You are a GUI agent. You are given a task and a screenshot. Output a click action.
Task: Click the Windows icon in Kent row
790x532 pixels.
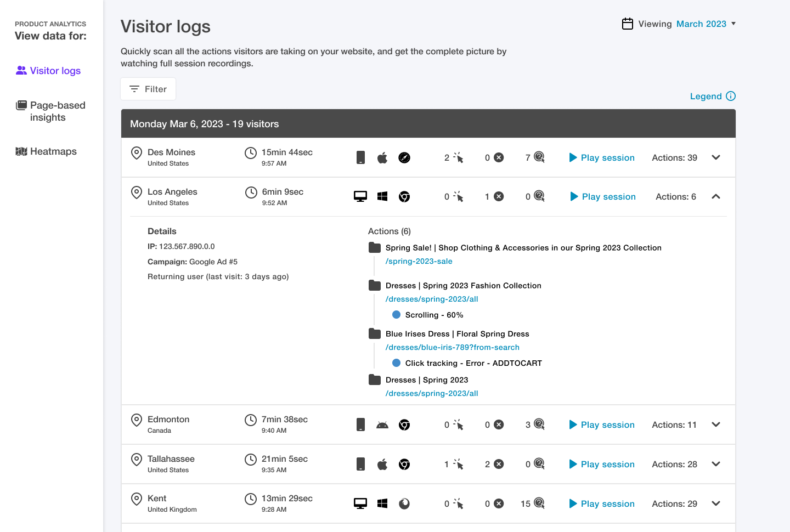pyautogui.click(x=382, y=503)
